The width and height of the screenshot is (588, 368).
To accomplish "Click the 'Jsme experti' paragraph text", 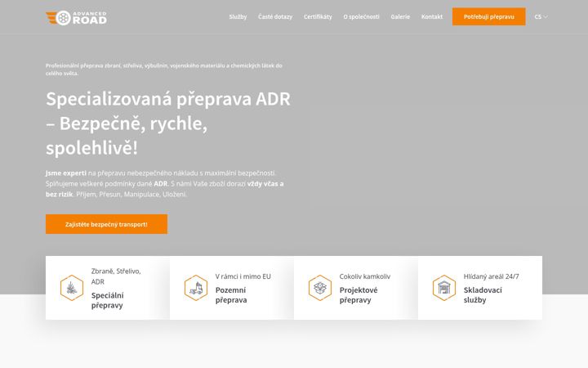I will click(165, 184).
